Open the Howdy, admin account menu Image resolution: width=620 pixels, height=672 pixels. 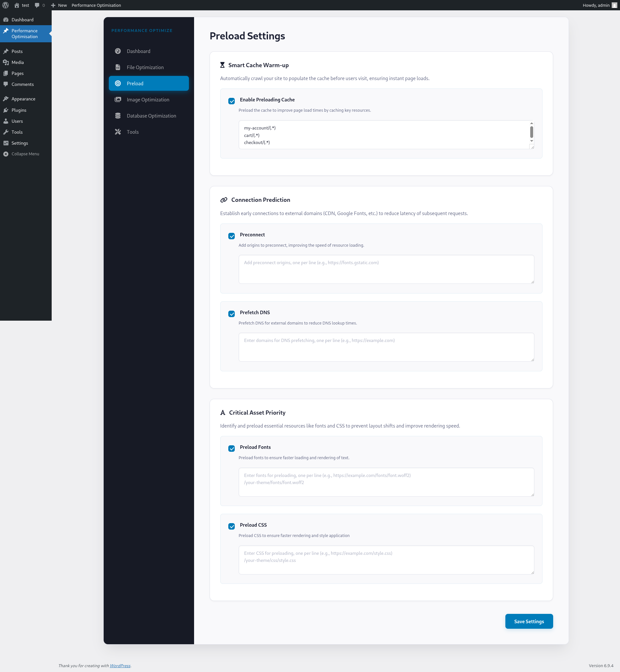click(x=596, y=5)
